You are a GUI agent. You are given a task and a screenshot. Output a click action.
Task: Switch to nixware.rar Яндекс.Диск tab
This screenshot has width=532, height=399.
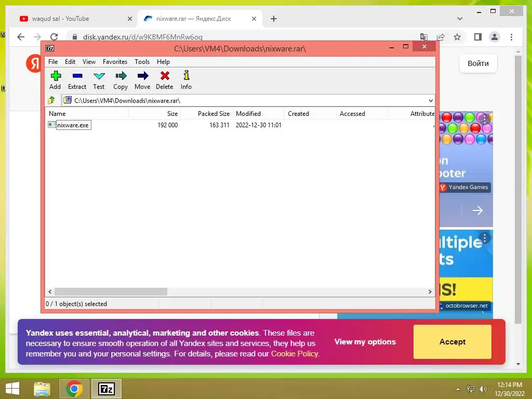200,19
